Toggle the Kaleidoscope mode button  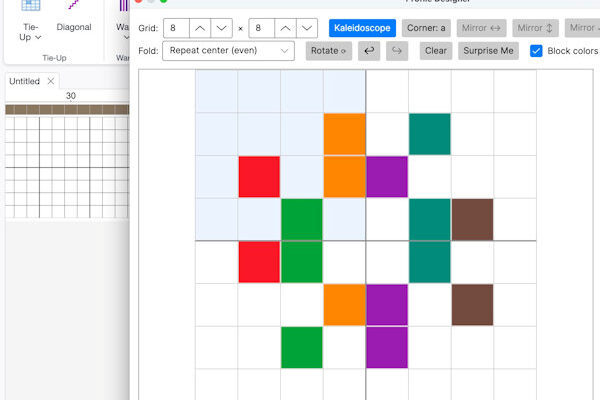click(x=362, y=28)
